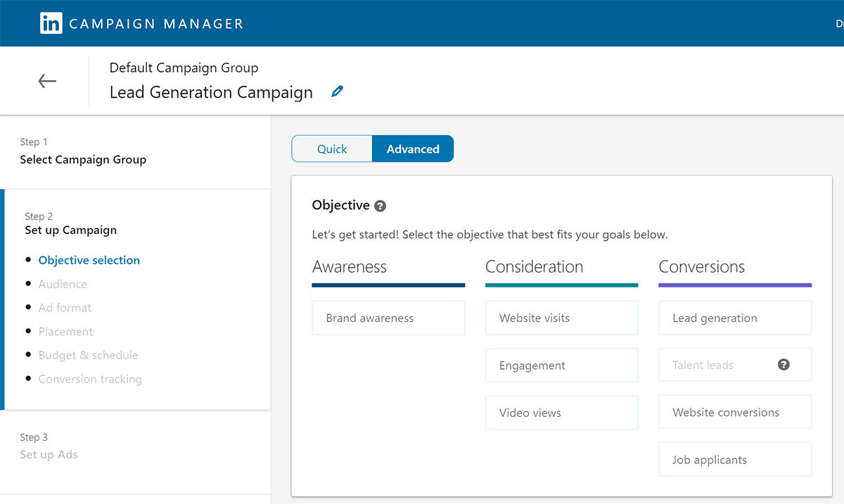This screenshot has height=504, width=844.
Task: Choose the Engagement objective
Action: coord(561,365)
